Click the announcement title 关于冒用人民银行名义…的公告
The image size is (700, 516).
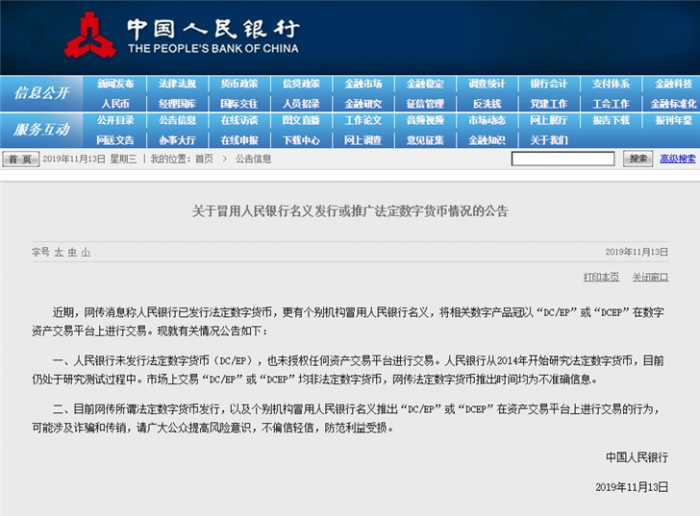[350, 211]
